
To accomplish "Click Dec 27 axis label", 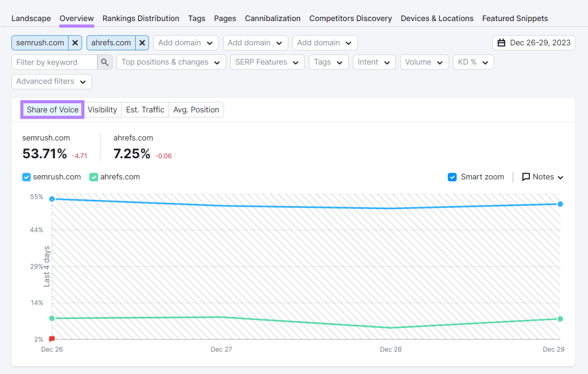I will (x=221, y=349).
